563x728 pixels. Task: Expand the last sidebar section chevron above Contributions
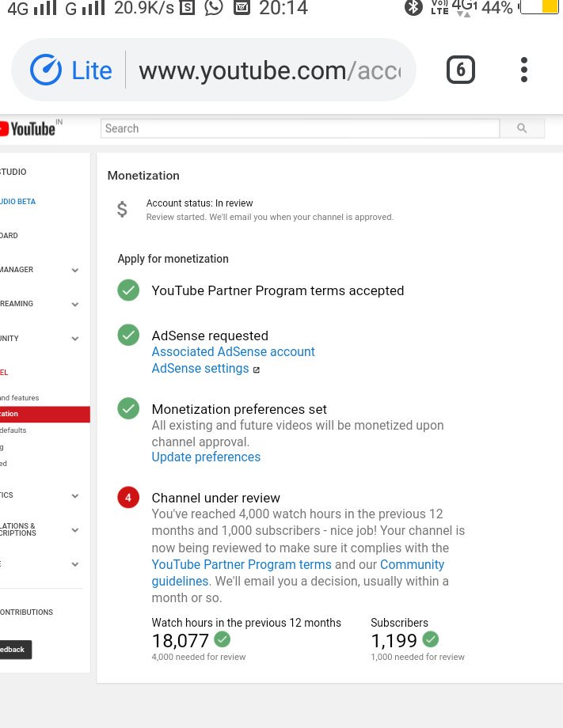coord(74,564)
